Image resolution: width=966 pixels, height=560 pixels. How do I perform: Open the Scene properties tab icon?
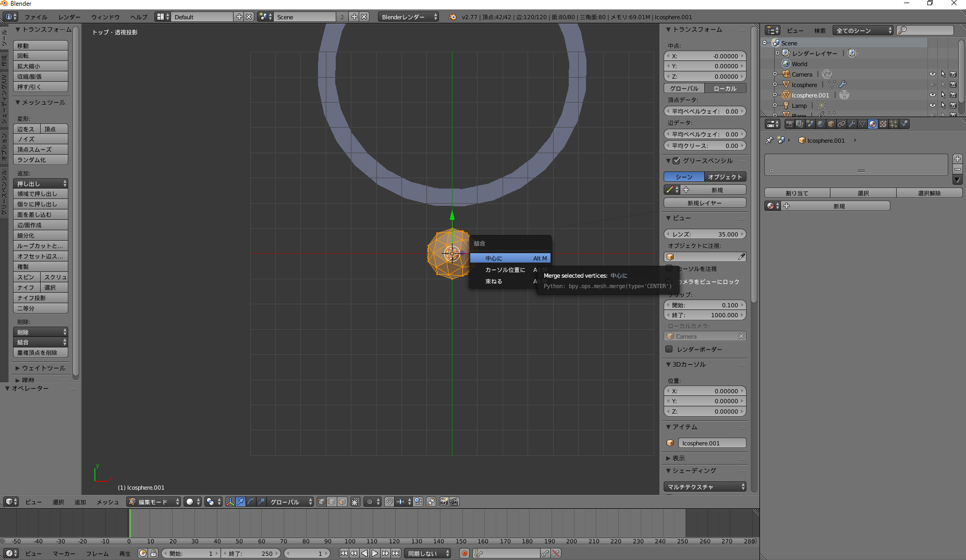[x=810, y=124]
